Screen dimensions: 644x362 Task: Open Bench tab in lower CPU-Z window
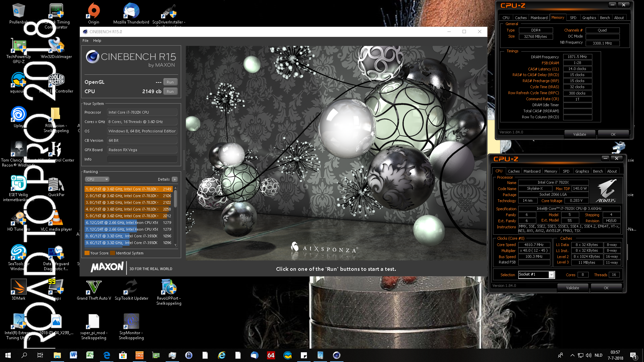point(598,171)
